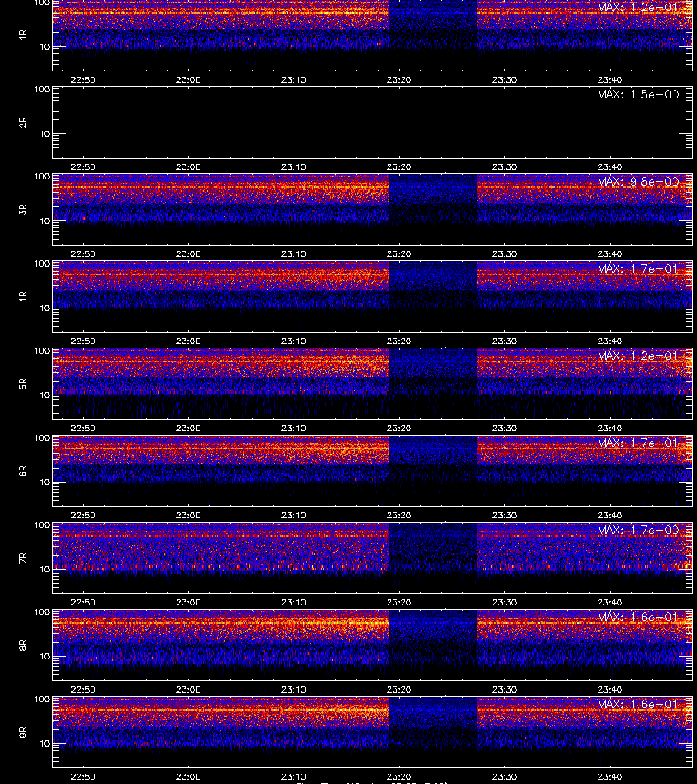Select MAX: 1.5e+00 text in 2R panel
Screen dimensions: 697x784
click(x=638, y=94)
